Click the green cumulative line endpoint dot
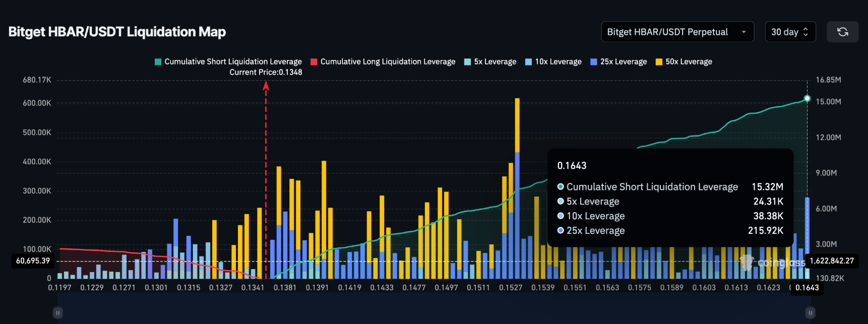The height and width of the screenshot is (324, 868). 807,98
